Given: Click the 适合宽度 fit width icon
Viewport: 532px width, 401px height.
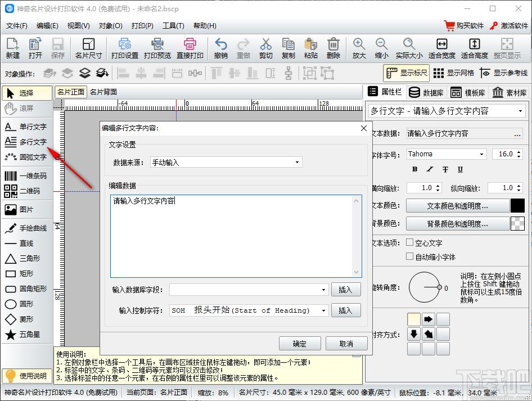Looking at the screenshot, I should (x=441, y=48).
